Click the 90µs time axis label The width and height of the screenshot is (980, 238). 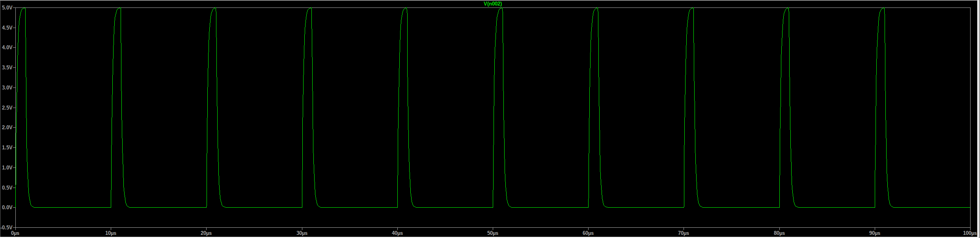pos(875,233)
